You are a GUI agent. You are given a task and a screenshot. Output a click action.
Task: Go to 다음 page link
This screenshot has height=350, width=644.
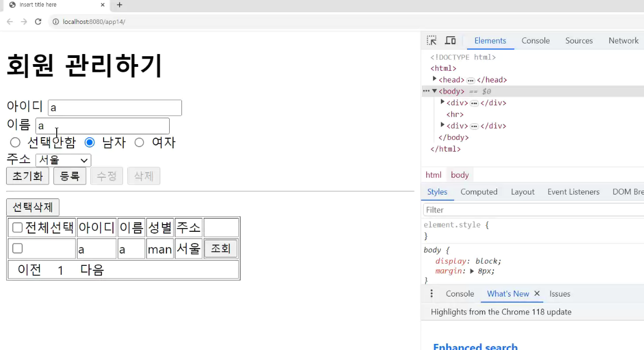pyautogui.click(x=92, y=270)
